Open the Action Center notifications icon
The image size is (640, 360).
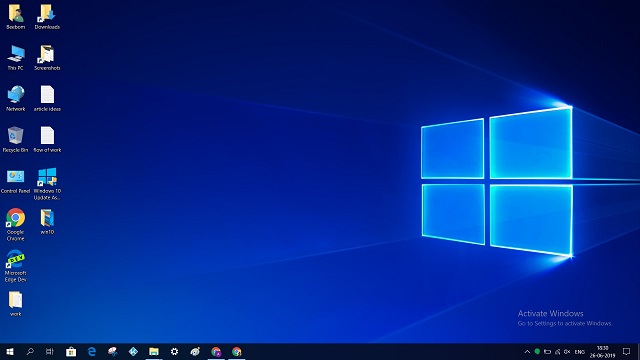point(627,351)
